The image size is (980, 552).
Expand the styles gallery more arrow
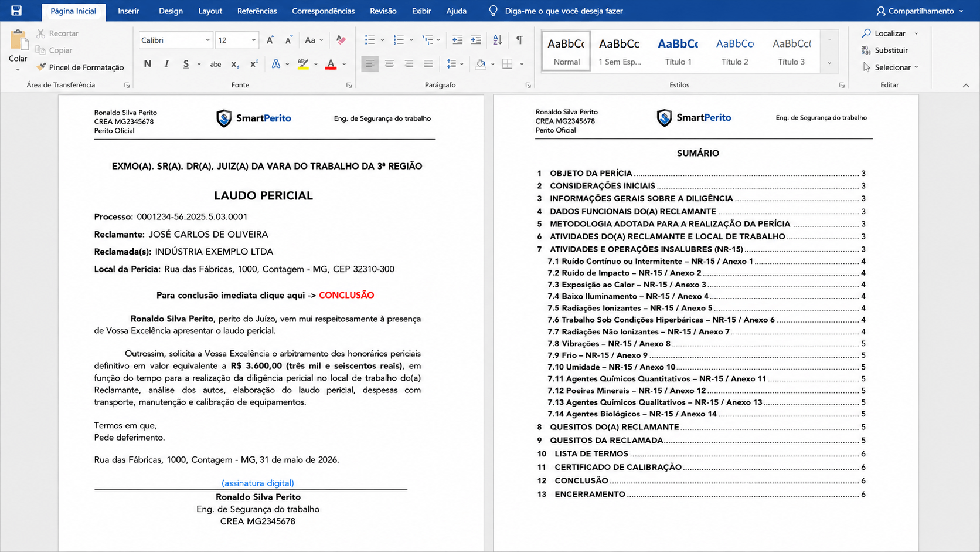829,63
